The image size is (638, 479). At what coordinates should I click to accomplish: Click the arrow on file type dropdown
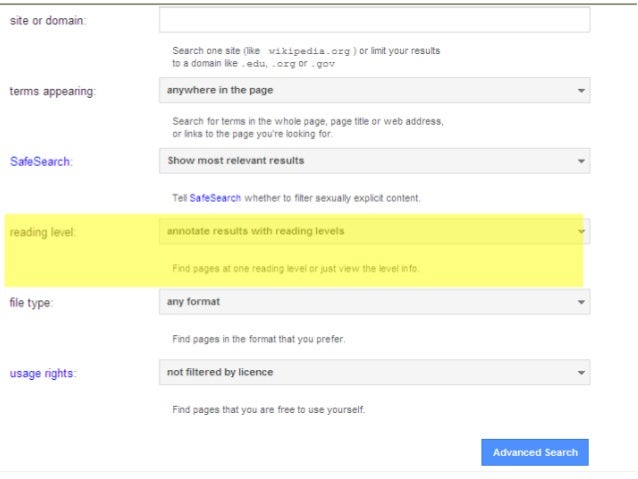pos(581,302)
